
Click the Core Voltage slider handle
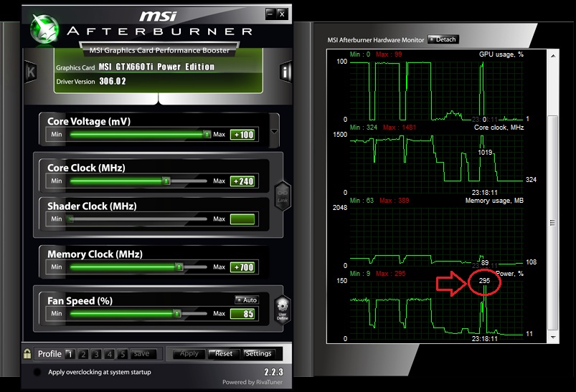point(207,134)
